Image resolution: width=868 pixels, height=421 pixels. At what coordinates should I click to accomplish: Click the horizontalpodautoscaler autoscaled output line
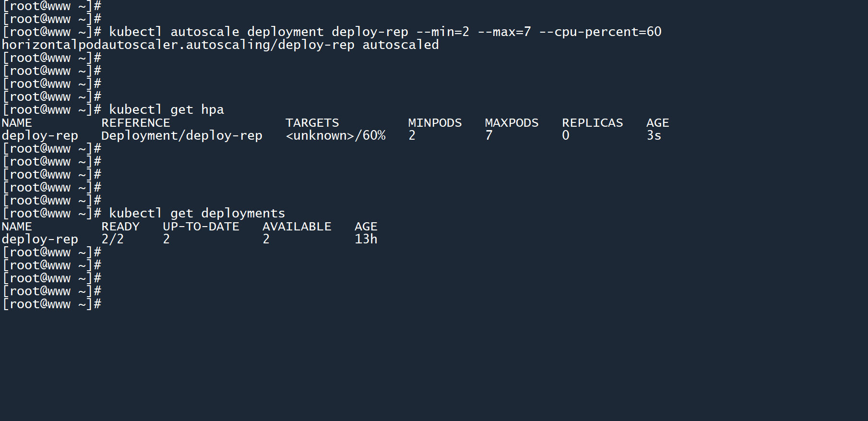tap(220, 45)
